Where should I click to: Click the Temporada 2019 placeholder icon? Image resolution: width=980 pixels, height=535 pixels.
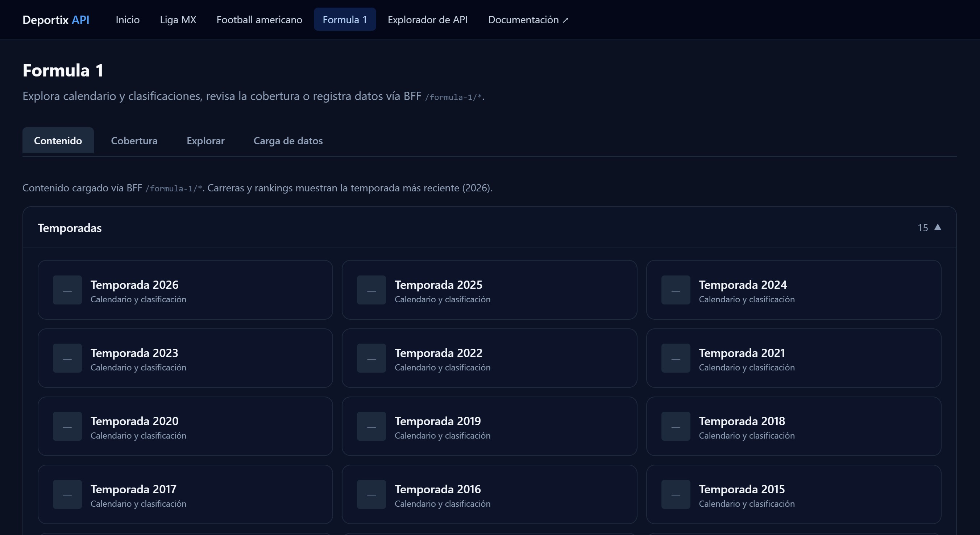pyautogui.click(x=371, y=426)
